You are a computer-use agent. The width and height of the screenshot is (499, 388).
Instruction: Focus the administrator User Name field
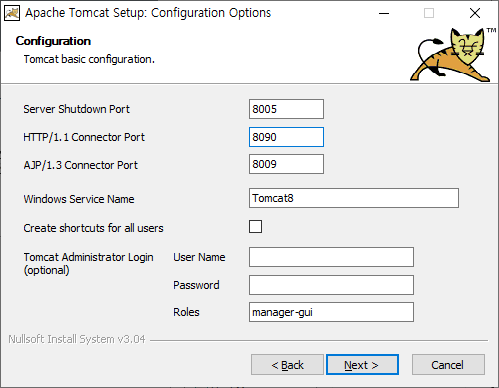point(331,257)
